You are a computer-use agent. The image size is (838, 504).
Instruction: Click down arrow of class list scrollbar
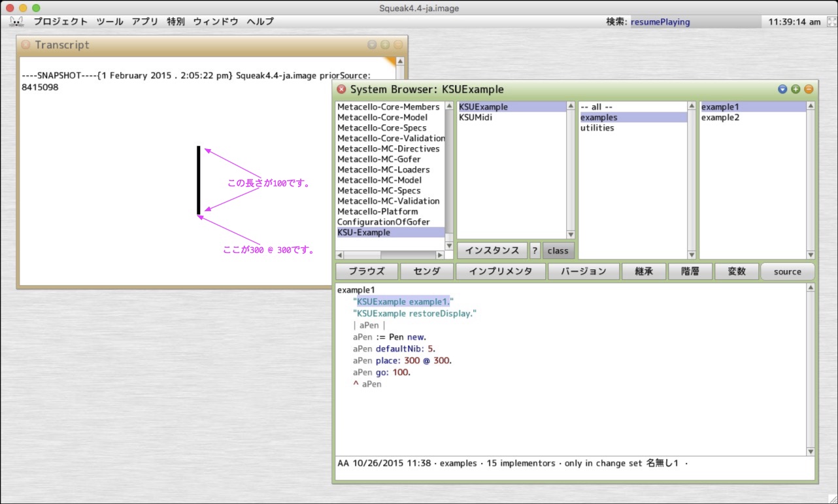pyautogui.click(x=570, y=235)
